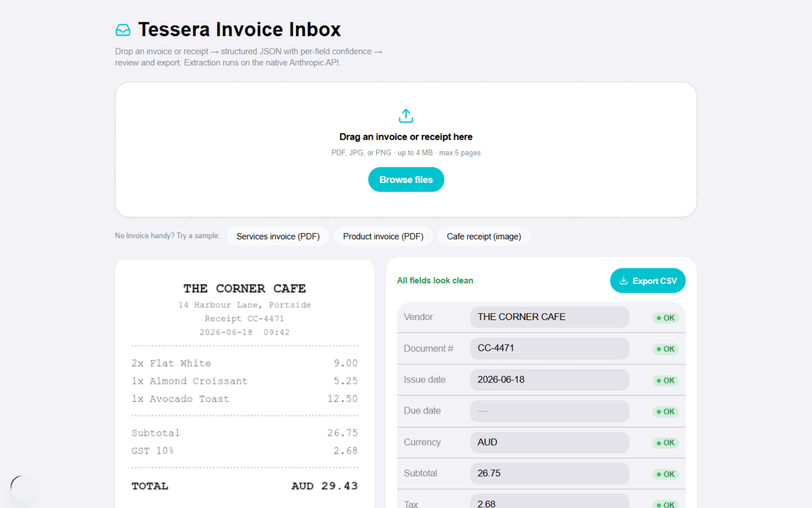812x508 pixels.
Task: Click '2x Flat White' line on receipt
Action: (x=245, y=363)
